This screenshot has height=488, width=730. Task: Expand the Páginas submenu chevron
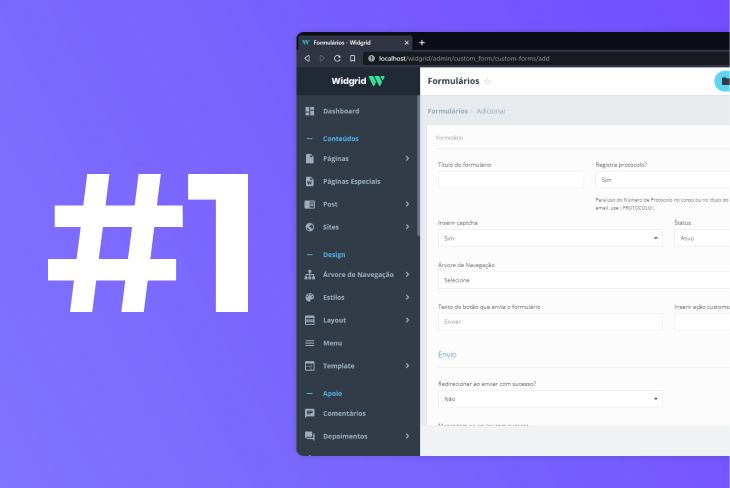[x=407, y=158]
